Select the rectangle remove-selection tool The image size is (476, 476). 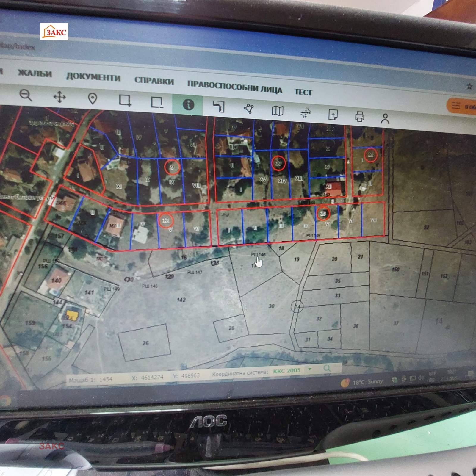(x=157, y=102)
